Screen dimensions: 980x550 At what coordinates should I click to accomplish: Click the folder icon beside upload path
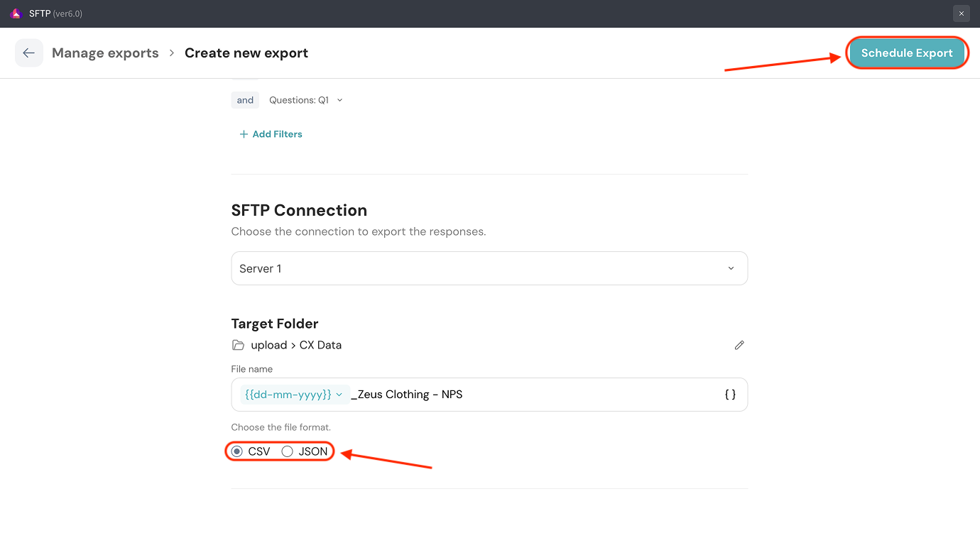pyautogui.click(x=239, y=346)
